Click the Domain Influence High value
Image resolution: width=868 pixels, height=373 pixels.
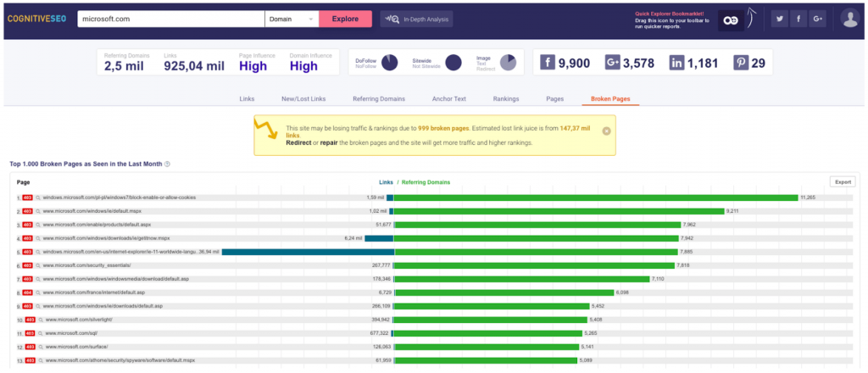(x=304, y=66)
